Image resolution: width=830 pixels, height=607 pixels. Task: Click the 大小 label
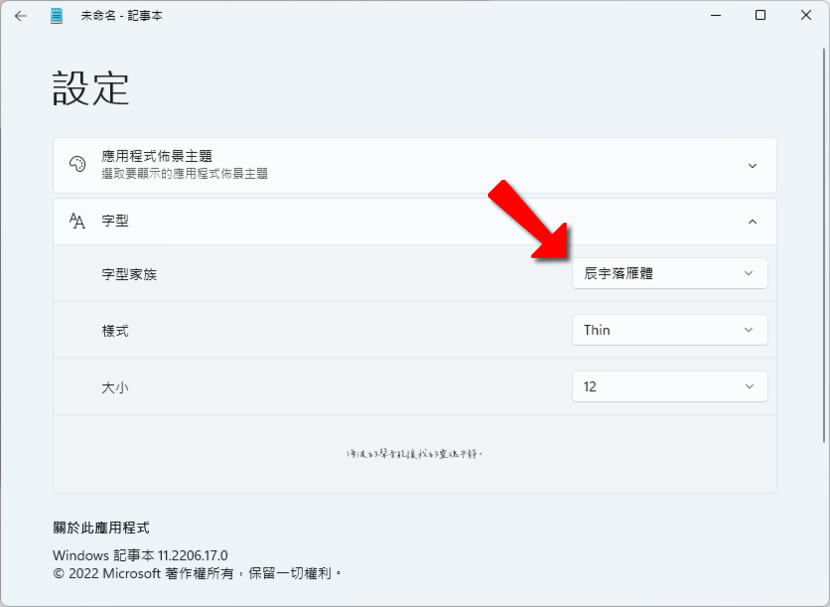click(x=115, y=388)
